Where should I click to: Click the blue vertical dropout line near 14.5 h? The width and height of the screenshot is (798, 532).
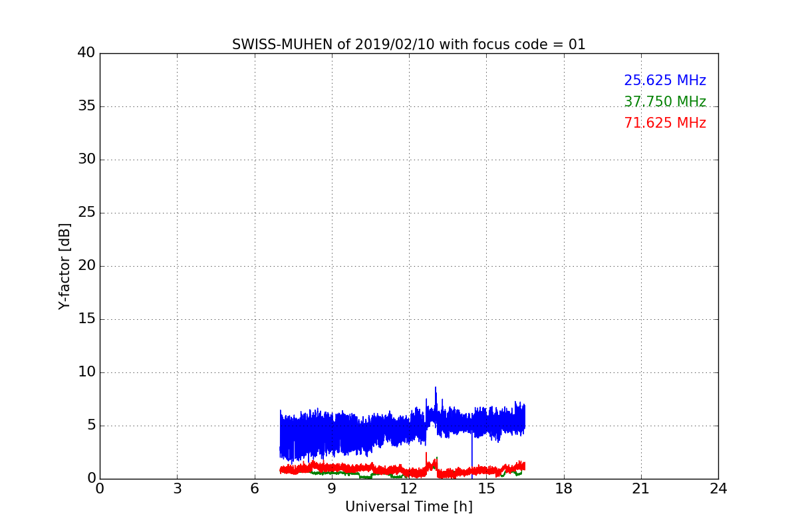(472, 456)
